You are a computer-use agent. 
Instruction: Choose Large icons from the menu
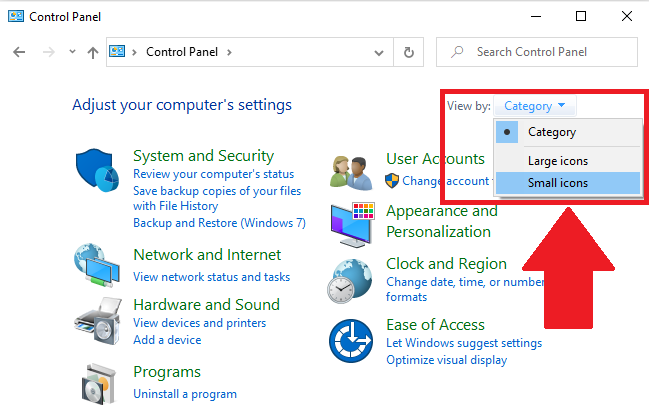[558, 160]
